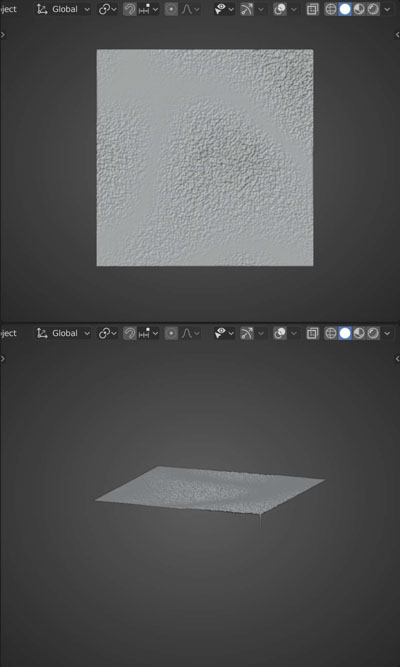The width and height of the screenshot is (400, 667).
Task: Open snapping options in bottom viewport
Action: tap(148, 333)
